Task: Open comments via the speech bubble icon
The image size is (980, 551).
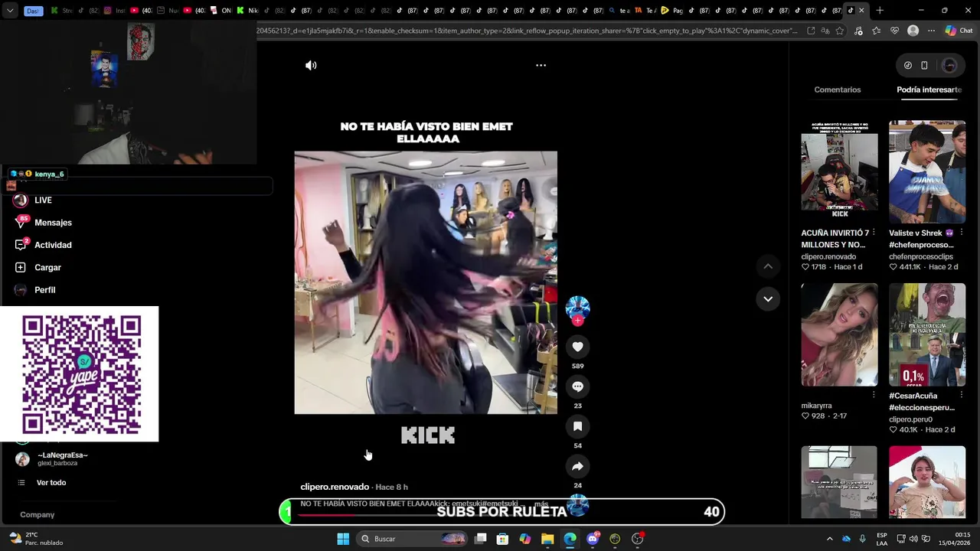Action: point(577,386)
